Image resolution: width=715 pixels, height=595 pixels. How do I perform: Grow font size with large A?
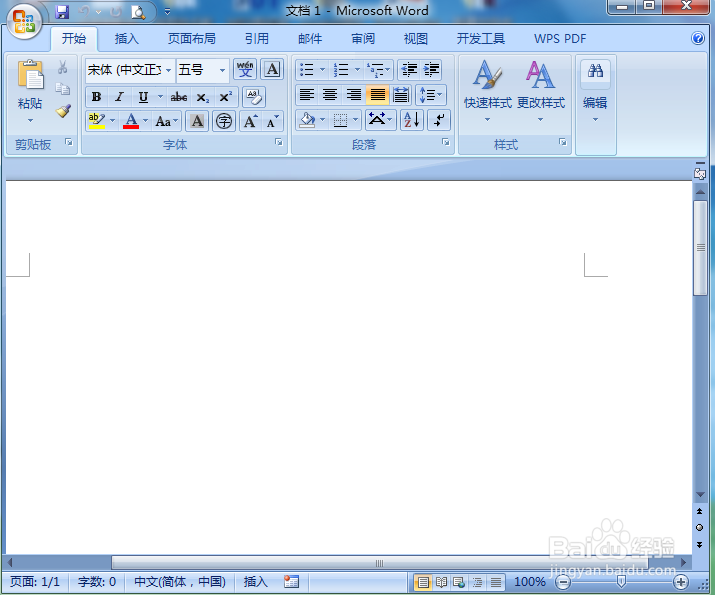coord(250,121)
